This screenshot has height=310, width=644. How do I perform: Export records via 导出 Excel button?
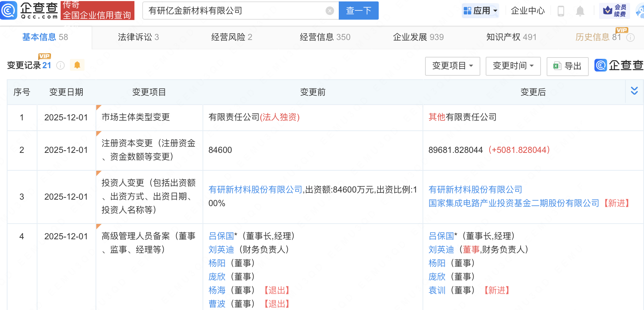567,66
